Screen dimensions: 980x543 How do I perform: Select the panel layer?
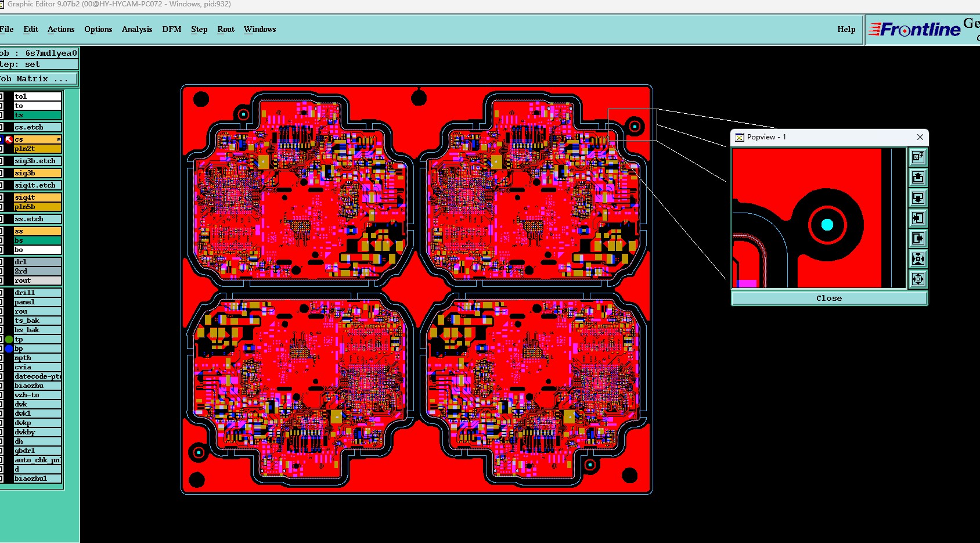38,302
